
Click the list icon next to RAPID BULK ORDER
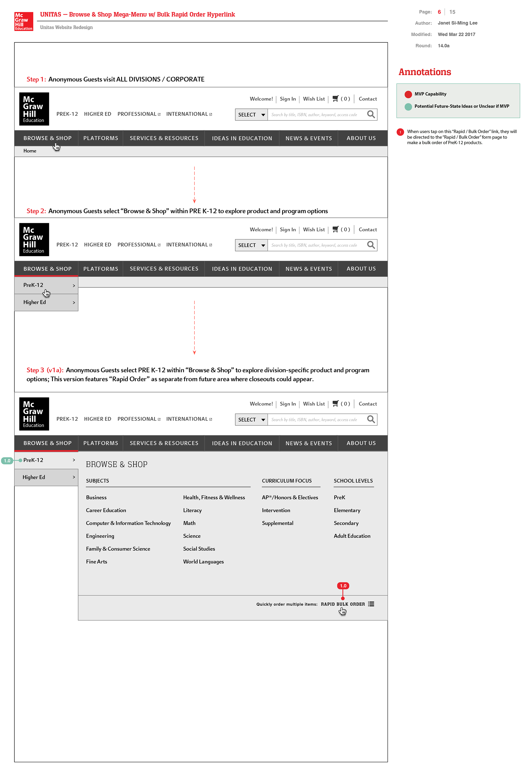pos(371,604)
